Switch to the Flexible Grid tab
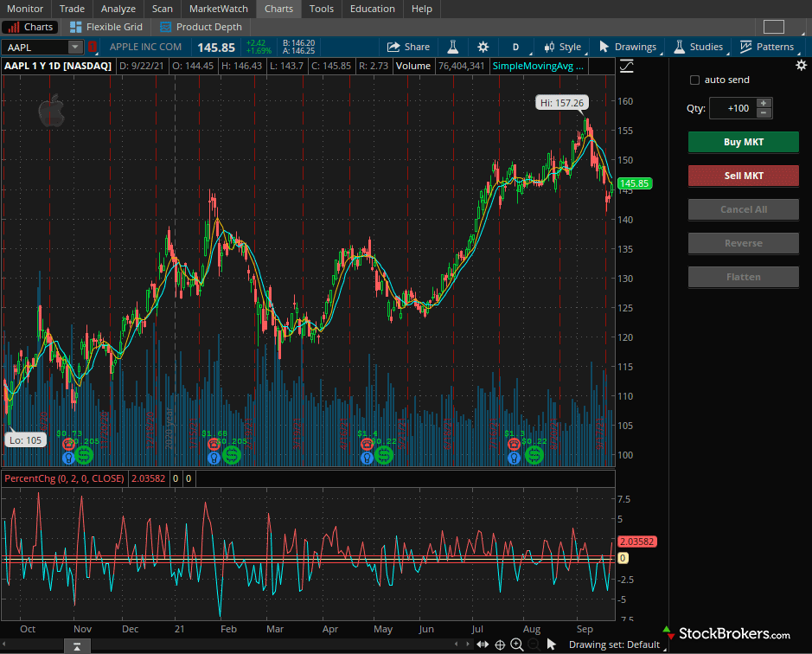The height and width of the screenshot is (654, 812). point(106,27)
